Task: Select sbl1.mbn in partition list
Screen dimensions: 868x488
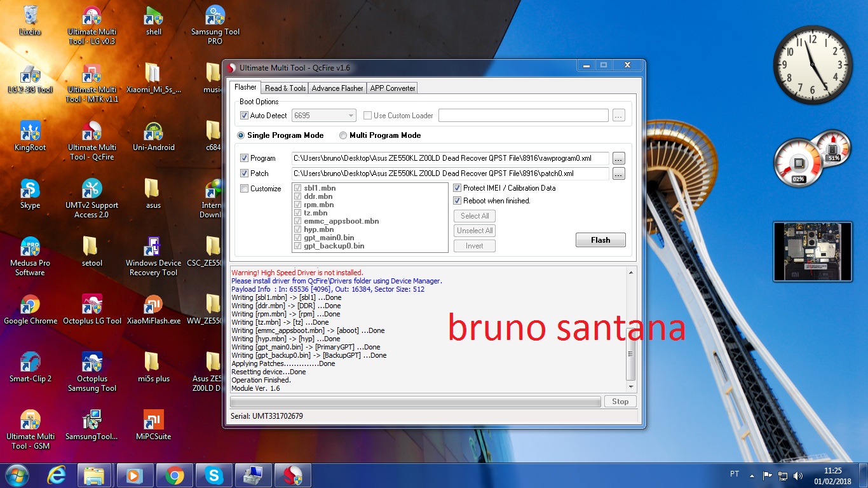Action: [320, 188]
